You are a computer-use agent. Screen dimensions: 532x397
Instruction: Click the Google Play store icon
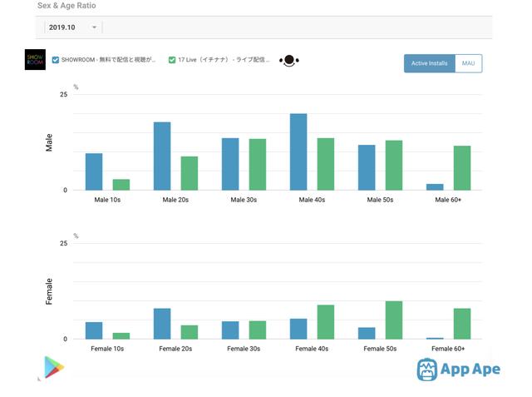[54, 367]
